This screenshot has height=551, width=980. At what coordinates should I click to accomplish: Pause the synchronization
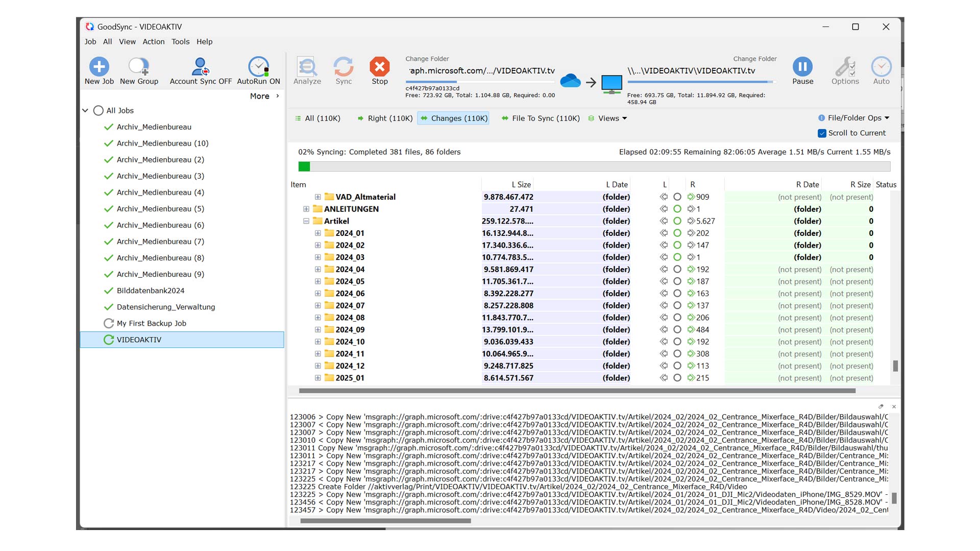tap(802, 67)
